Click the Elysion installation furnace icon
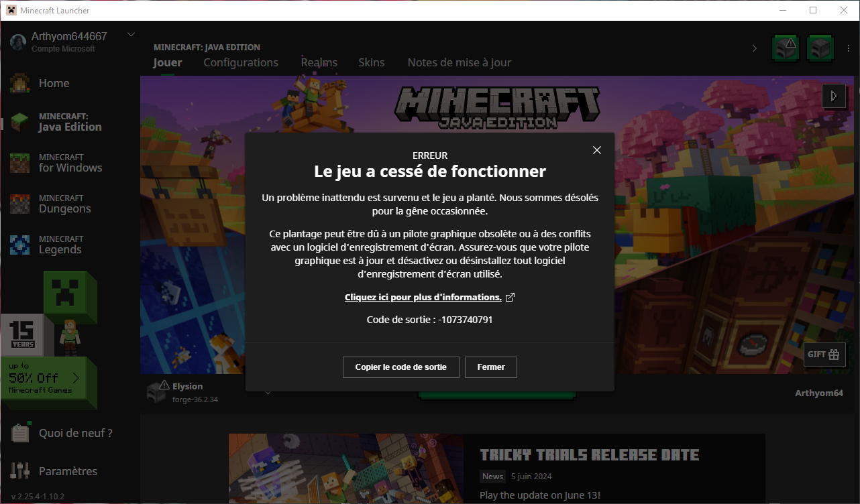 pos(156,392)
